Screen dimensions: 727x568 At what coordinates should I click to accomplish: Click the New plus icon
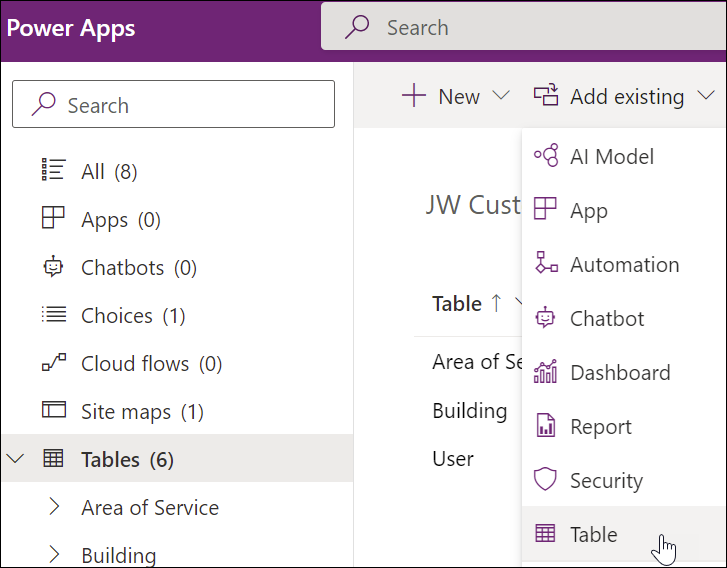(x=414, y=96)
